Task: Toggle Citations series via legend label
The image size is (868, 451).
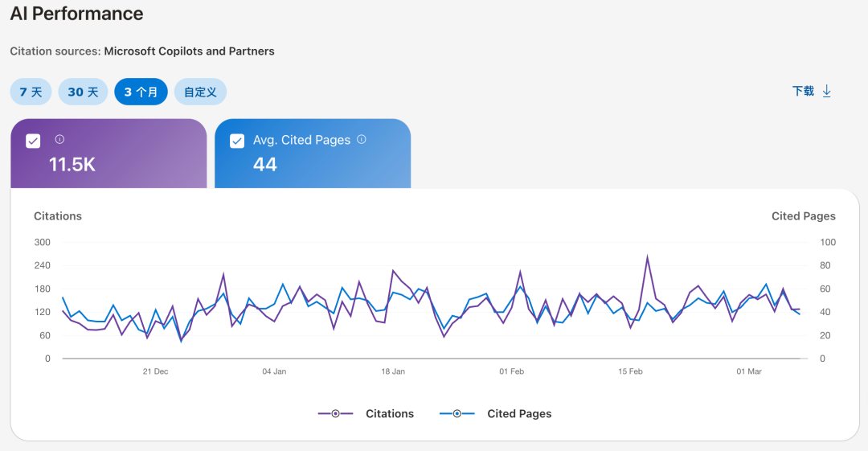Action: (x=390, y=413)
